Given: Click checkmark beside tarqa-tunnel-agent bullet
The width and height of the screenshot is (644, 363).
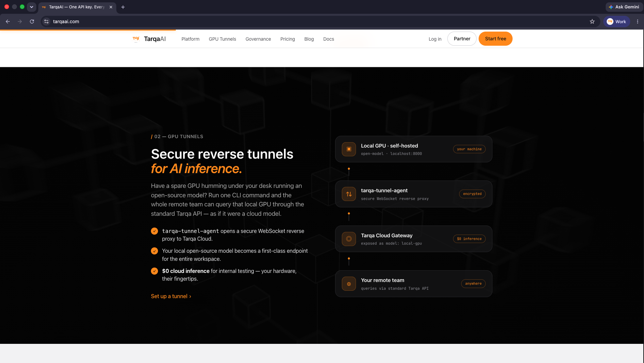Looking at the screenshot, I should pyautogui.click(x=154, y=231).
